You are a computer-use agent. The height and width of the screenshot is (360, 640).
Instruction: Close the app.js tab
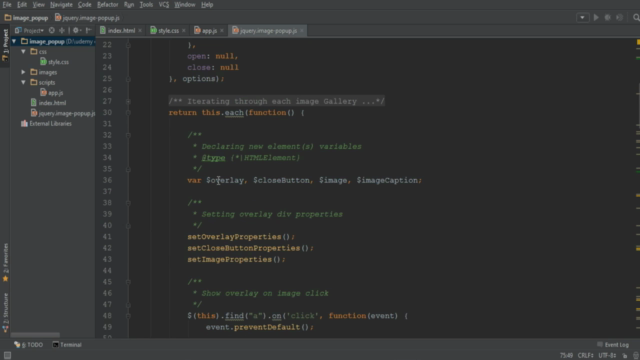coord(222,31)
